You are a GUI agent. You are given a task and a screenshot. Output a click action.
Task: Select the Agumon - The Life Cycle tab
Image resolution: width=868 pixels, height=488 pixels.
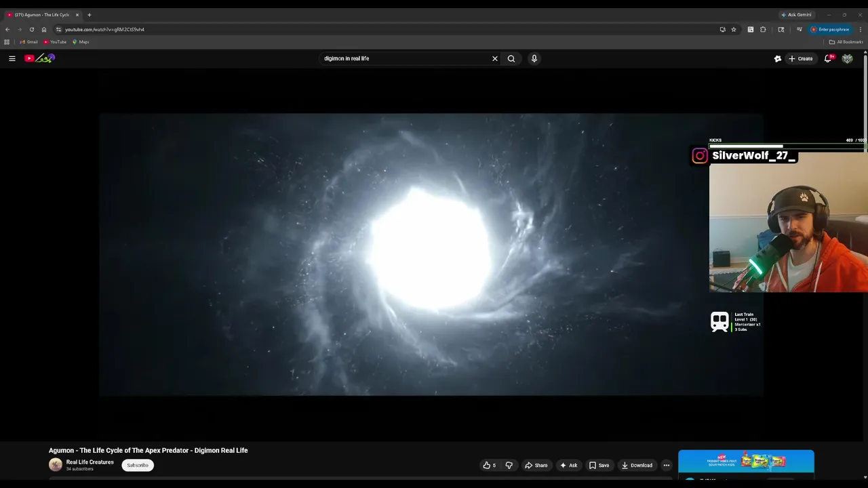[x=42, y=15]
